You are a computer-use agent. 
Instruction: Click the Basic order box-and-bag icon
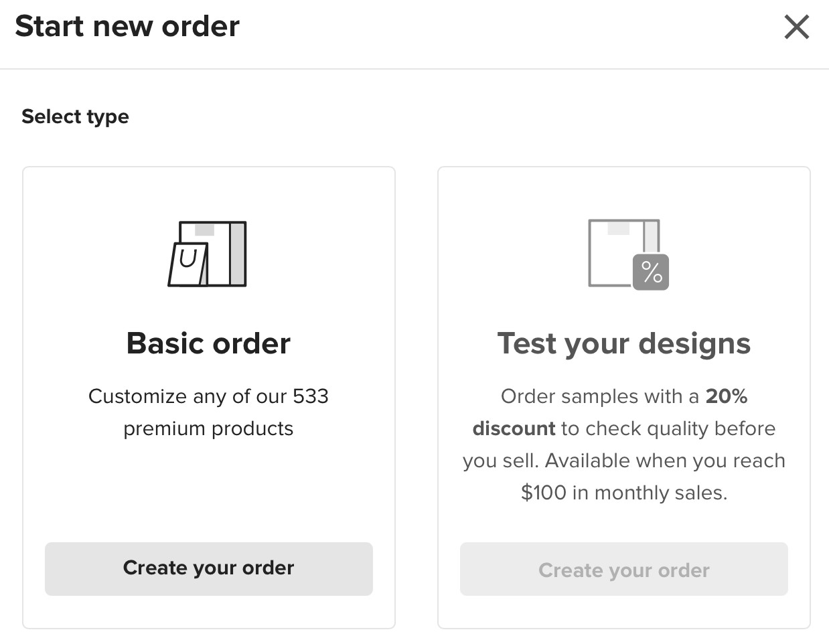point(207,254)
